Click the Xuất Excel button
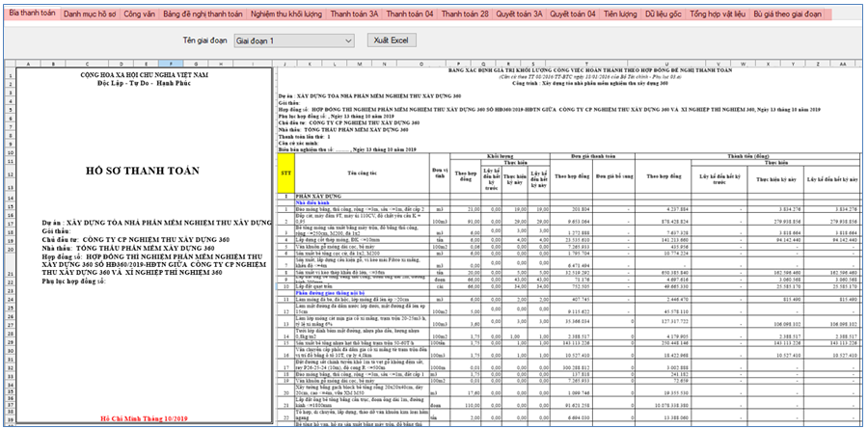The width and height of the screenshot is (868, 429). 392,40
